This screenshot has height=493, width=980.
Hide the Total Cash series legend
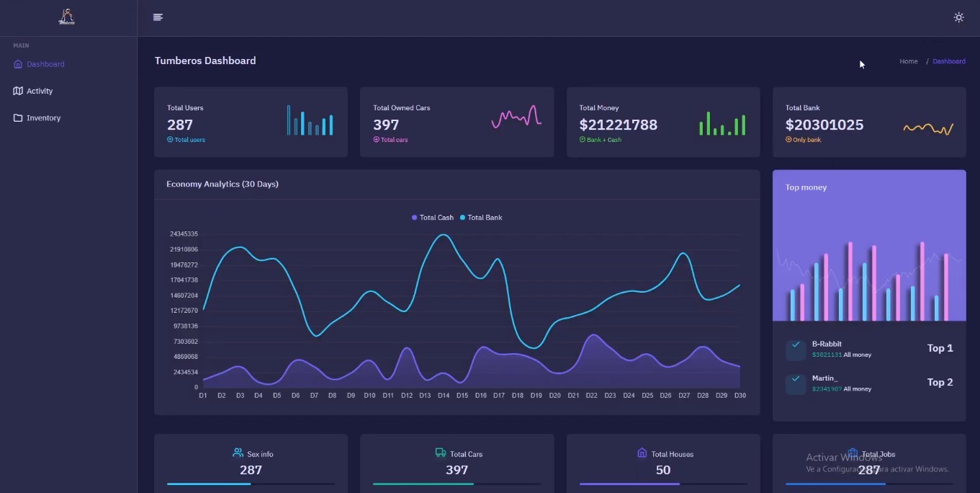[x=433, y=218]
